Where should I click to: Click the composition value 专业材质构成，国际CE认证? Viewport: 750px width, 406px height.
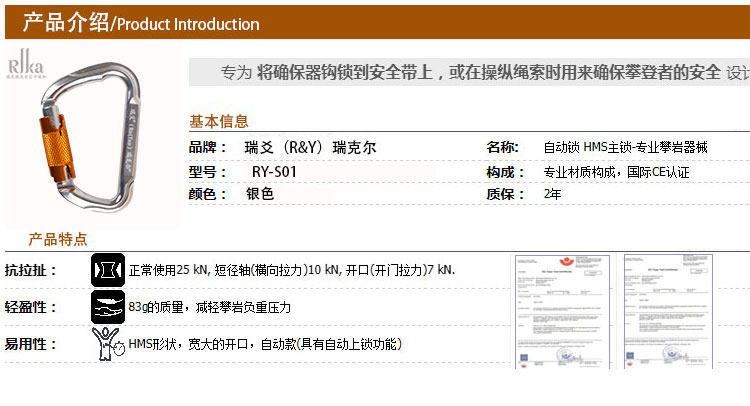(x=616, y=172)
